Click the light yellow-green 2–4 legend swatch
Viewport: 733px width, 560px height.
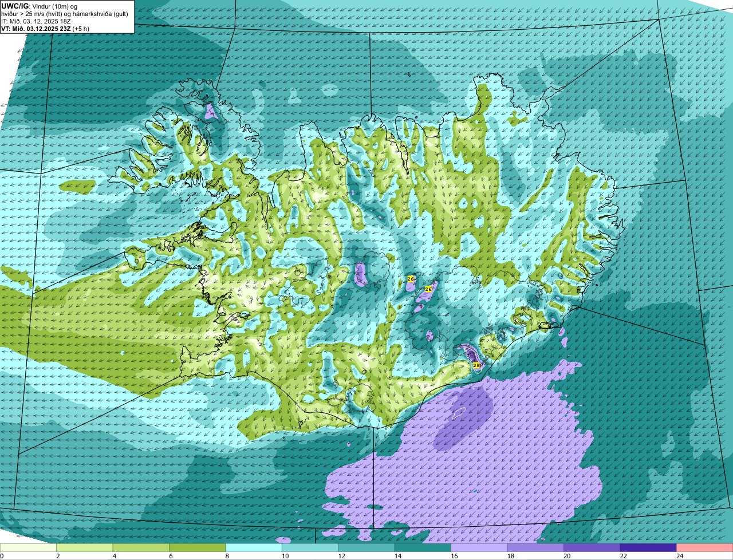[85, 548]
